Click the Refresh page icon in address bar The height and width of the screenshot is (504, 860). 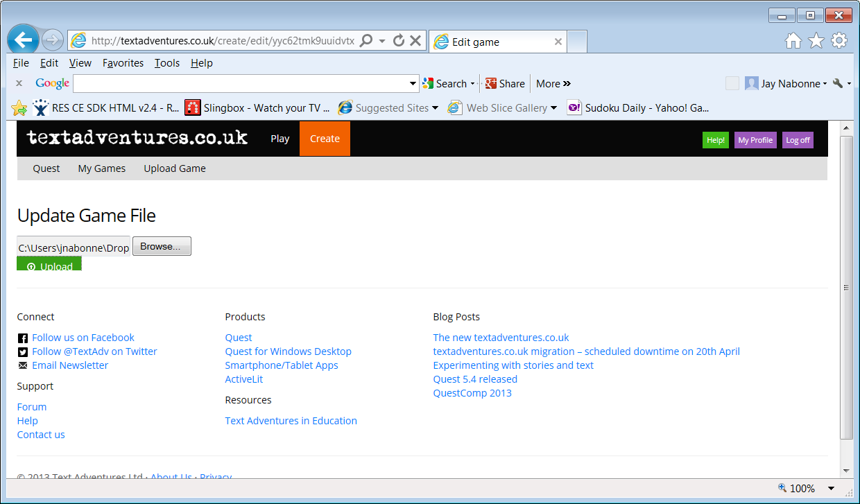(398, 41)
